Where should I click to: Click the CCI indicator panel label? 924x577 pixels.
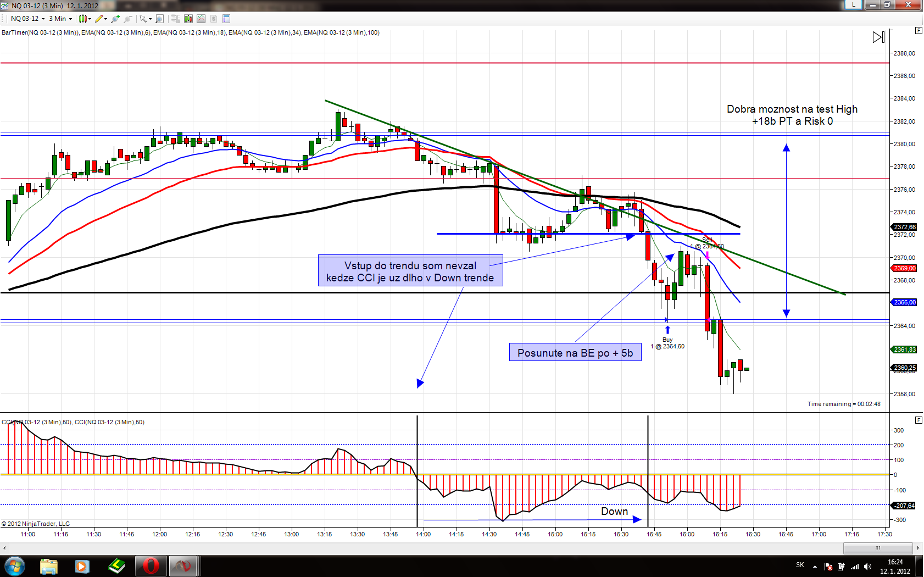coord(73,422)
